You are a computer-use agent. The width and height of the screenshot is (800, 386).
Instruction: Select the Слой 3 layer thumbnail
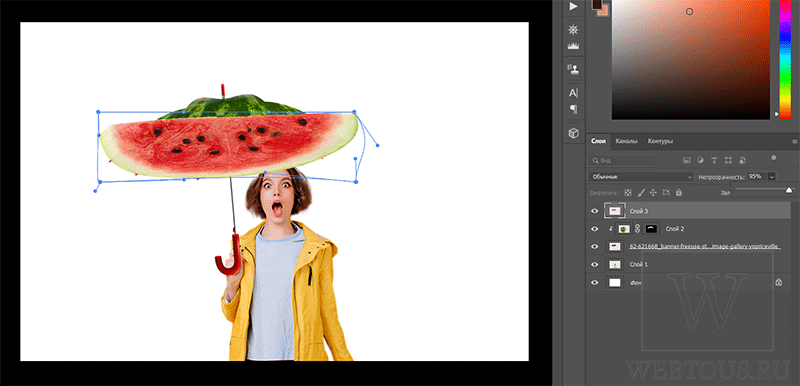(615, 211)
